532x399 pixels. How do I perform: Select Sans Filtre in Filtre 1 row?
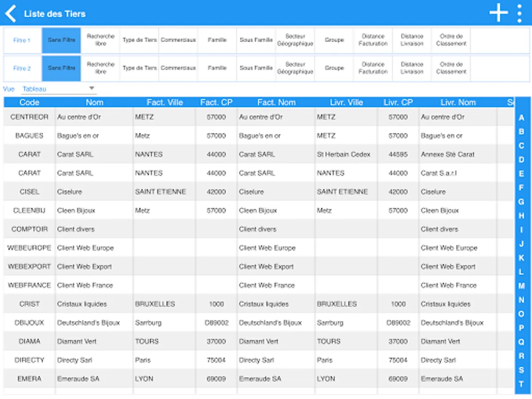(62, 40)
